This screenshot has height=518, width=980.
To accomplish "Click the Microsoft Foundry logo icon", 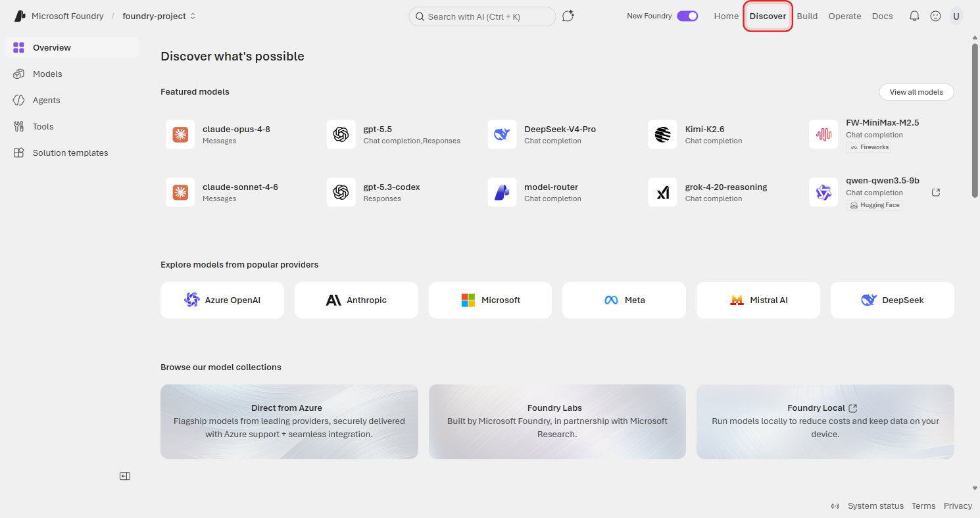I will [20, 16].
